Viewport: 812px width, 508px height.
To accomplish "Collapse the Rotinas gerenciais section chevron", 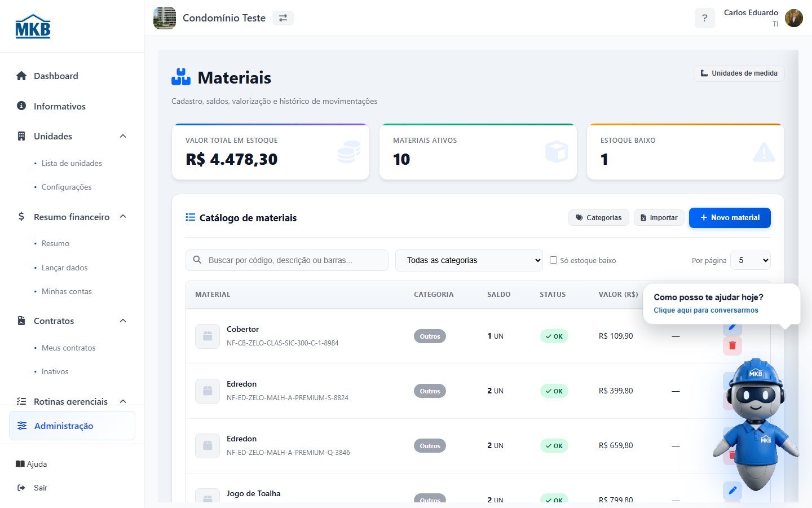I will pos(123,401).
